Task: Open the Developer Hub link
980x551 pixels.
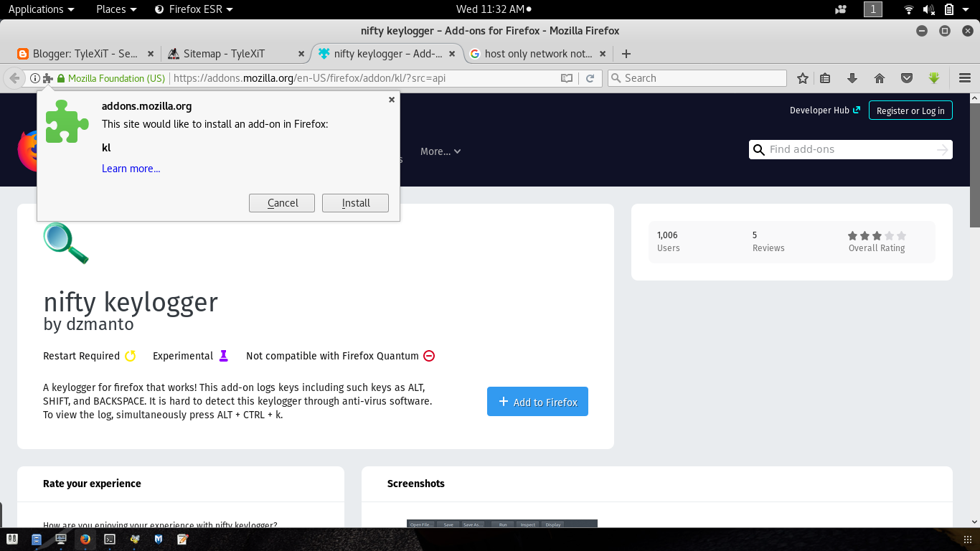Action: (825, 110)
